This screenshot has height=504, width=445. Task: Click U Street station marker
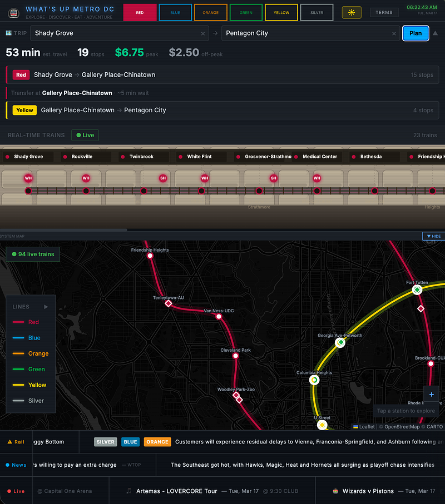tap(322, 425)
